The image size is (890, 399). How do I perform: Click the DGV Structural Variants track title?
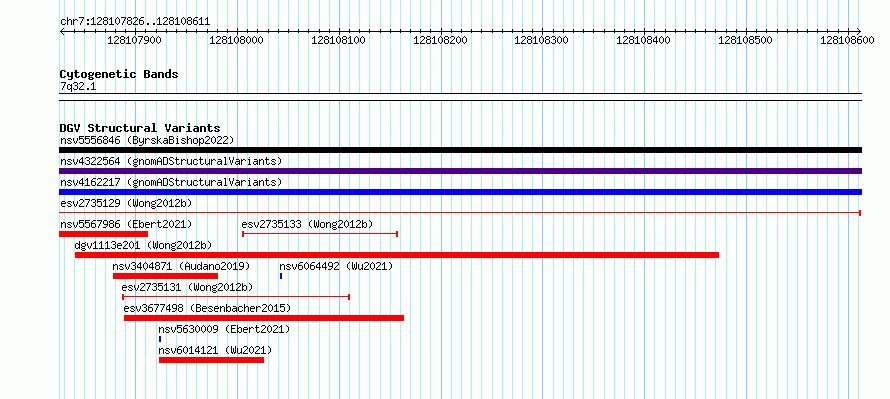tap(140, 128)
